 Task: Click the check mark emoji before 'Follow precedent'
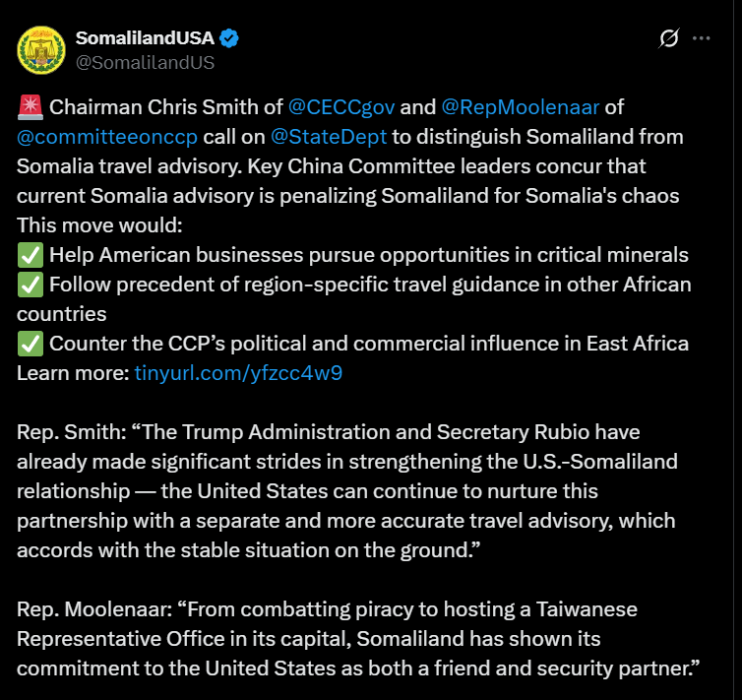pos(30,285)
